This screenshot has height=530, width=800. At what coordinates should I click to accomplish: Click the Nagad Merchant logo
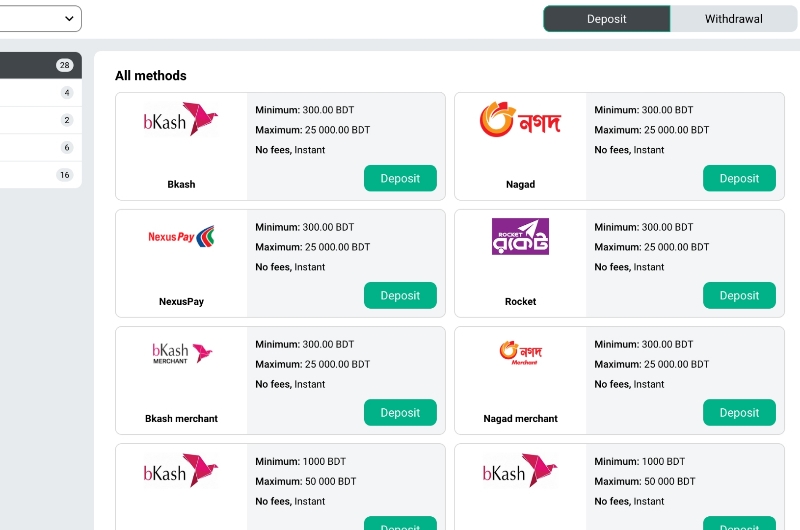tap(520, 352)
